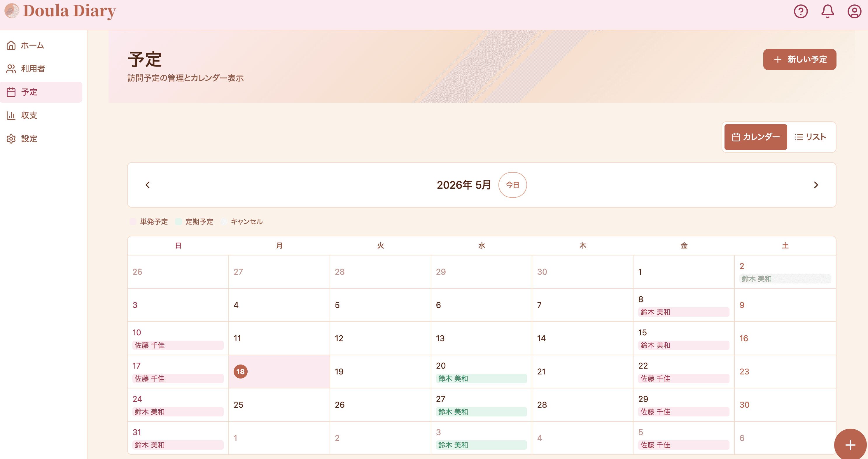Click the 利用者 people icon
This screenshot has height=459, width=868.
click(x=11, y=69)
